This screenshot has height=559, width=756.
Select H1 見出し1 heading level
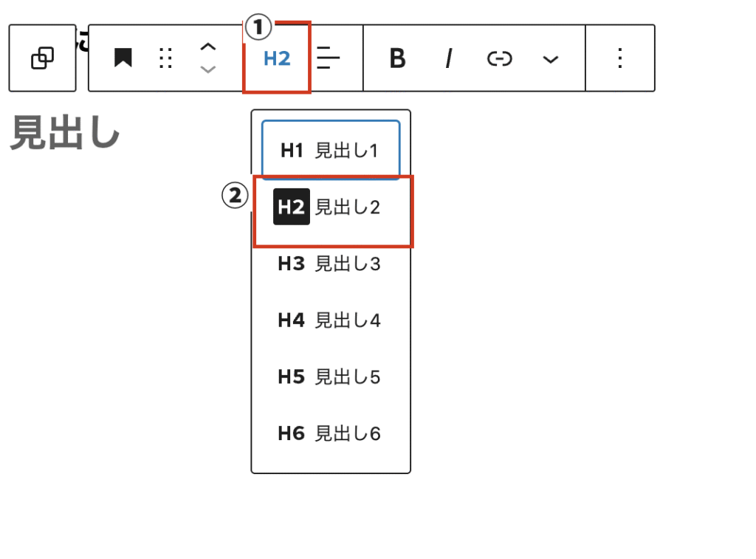[x=330, y=151]
